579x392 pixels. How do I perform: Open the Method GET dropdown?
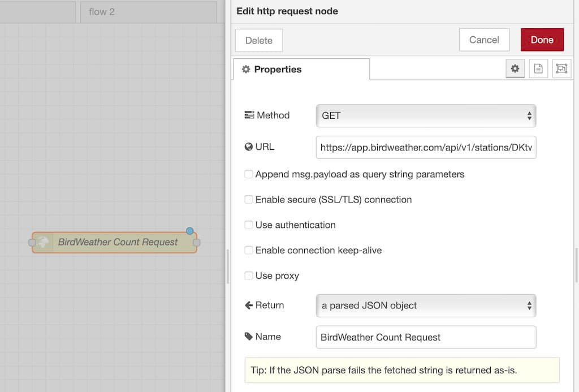[426, 115]
